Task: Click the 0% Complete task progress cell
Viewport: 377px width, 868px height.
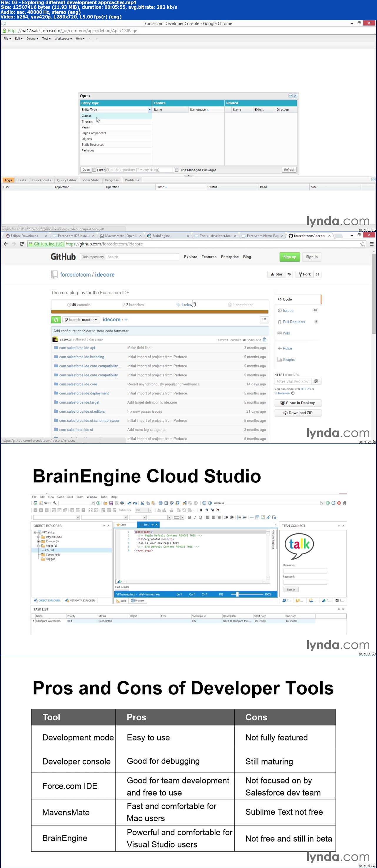Action: tap(206, 621)
